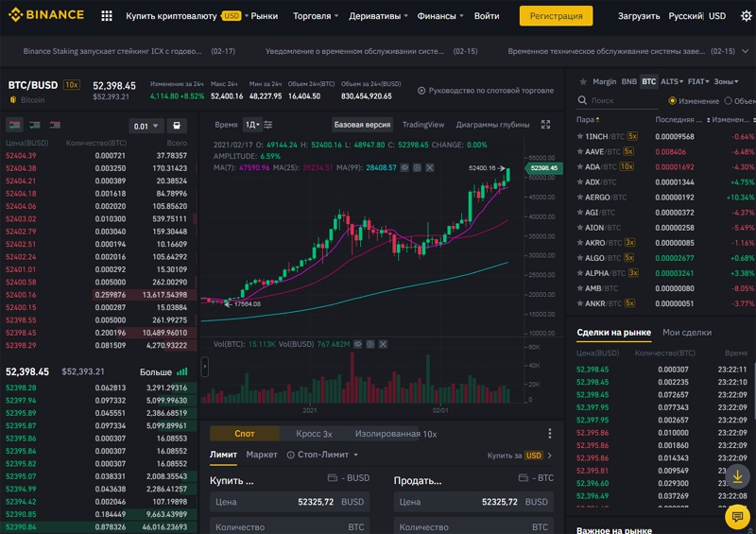Click the buy Цена input field

pyautogui.click(x=290, y=502)
